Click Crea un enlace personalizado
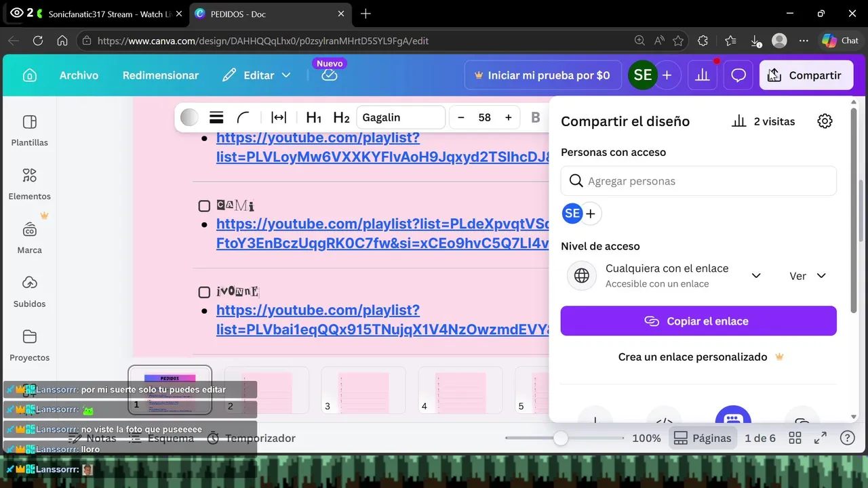 [701, 357]
